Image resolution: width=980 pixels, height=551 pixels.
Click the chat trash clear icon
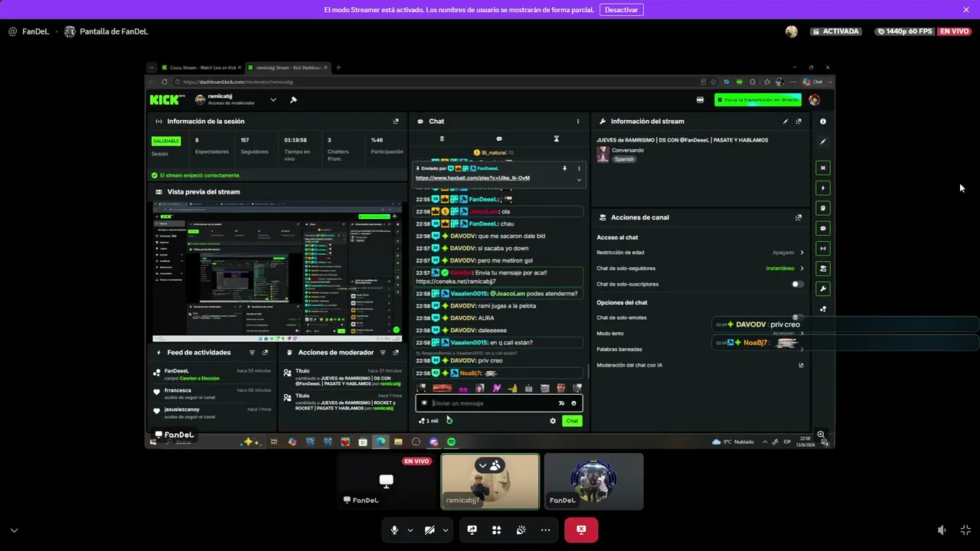coord(442,139)
